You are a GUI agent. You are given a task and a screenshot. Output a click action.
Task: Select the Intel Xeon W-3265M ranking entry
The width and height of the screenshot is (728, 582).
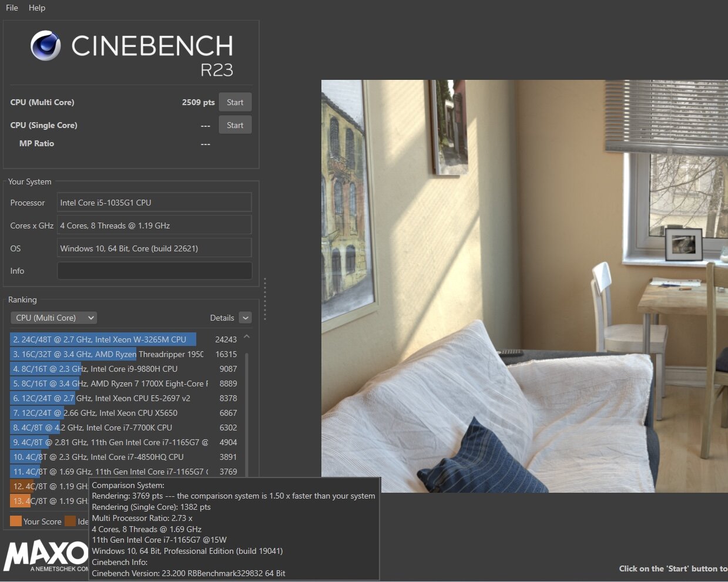(124, 339)
